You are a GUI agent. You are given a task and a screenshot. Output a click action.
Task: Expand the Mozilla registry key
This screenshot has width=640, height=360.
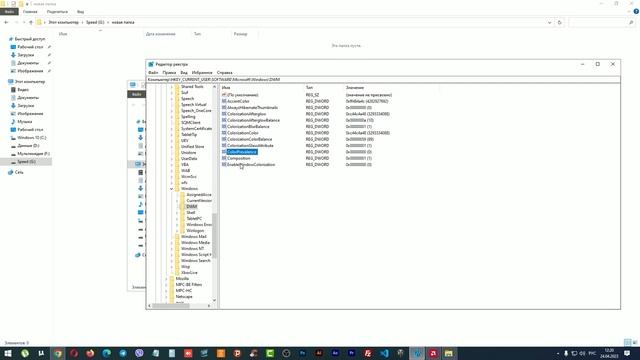coord(166,278)
